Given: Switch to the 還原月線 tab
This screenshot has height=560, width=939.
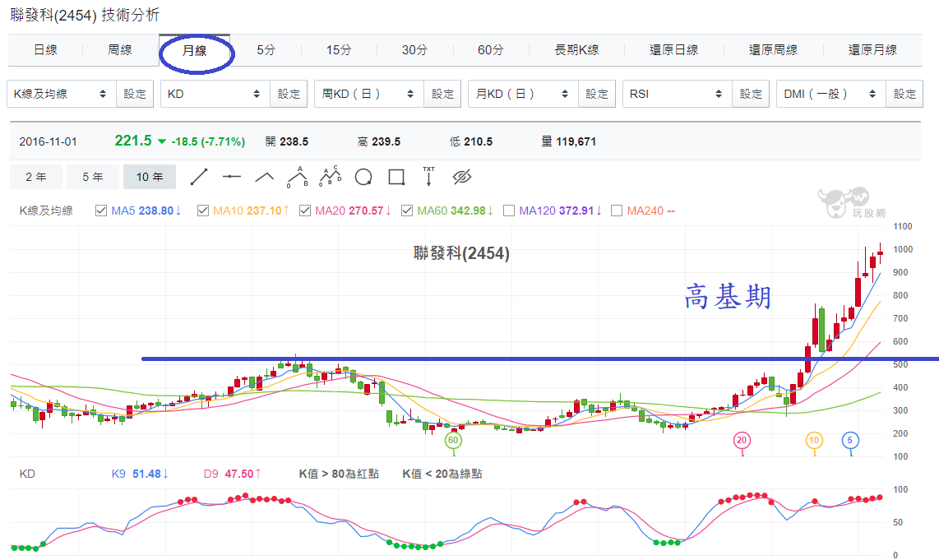Looking at the screenshot, I should [872, 50].
